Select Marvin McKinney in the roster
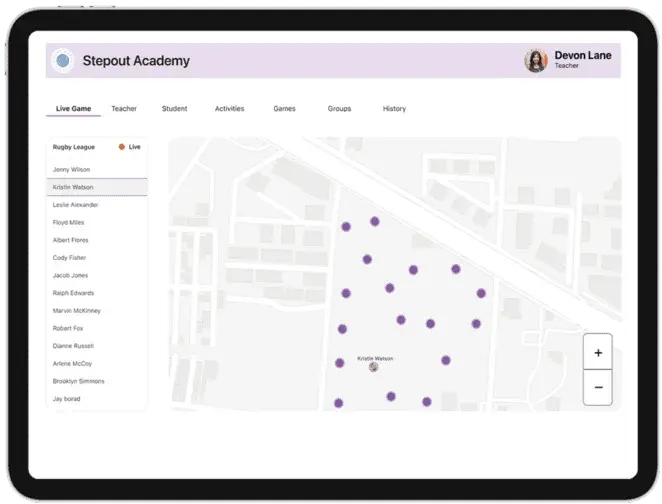662x504 pixels. coord(77,310)
